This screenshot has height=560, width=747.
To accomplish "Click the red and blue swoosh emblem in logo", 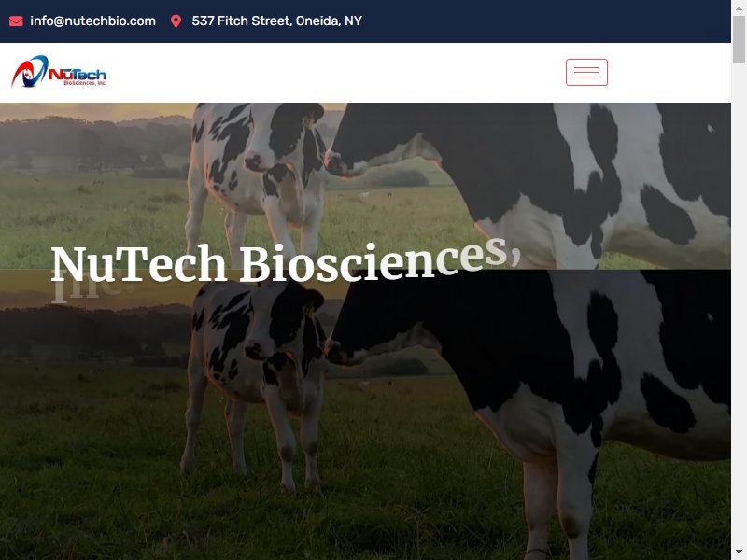I will pyautogui.click(x=30, y=72).
